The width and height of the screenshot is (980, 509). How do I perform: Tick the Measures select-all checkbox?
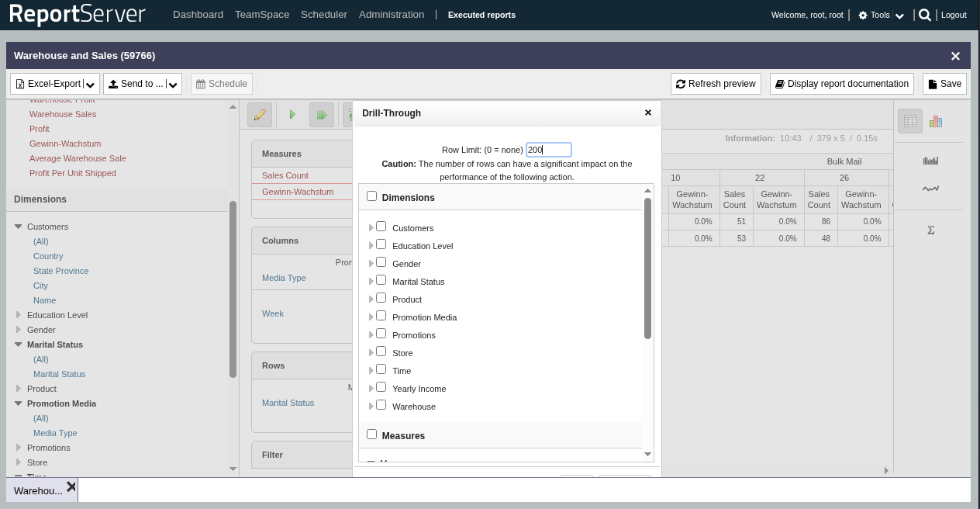[x=372, y=435]
